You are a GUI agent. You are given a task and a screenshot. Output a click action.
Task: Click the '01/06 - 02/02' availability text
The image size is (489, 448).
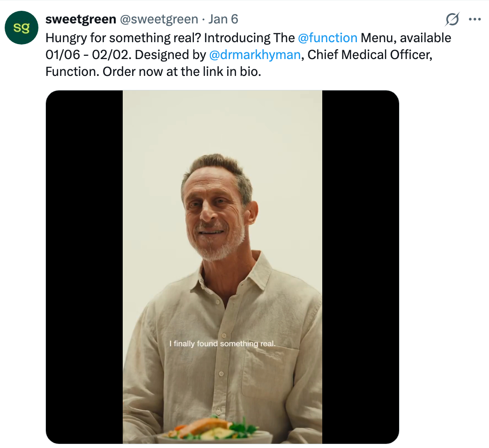click(x=89, y=55)
